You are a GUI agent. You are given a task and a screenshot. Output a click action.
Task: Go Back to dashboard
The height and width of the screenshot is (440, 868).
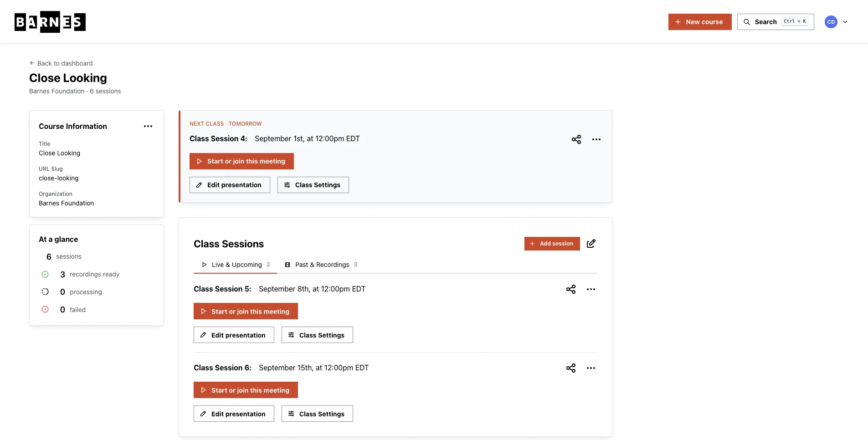(61, 63)
